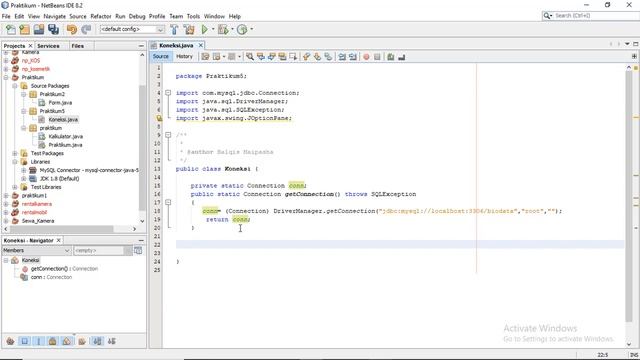The image size is (640, 360).
Task: Click the Previous Bookmark icon
Action: pyautogui.click(x=307, y=57)
